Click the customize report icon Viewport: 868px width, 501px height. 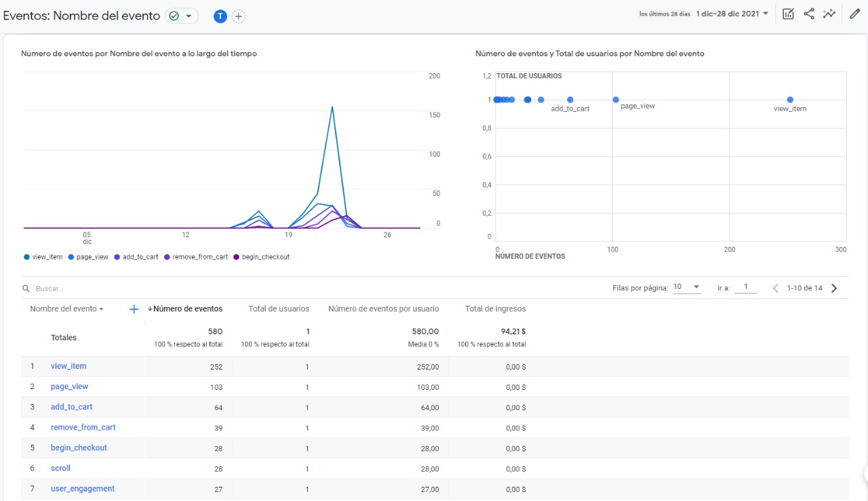pyautogui.click(x=788, y=14)
